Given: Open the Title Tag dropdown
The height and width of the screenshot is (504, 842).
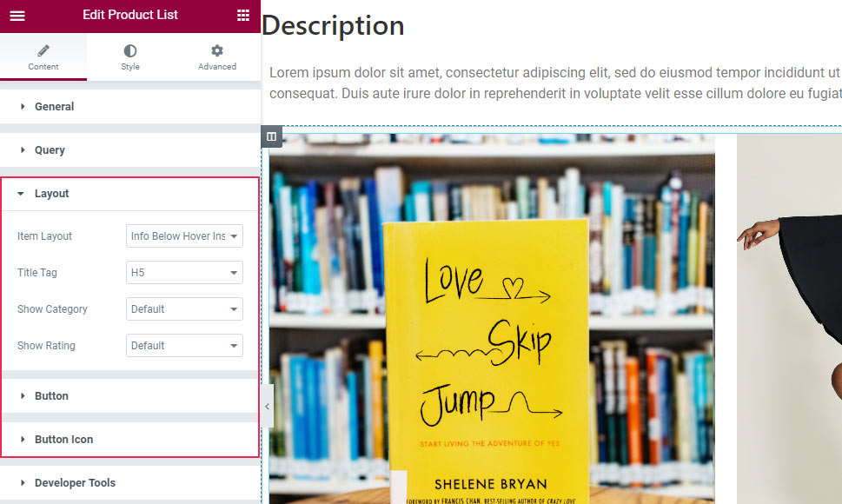Looking at the screenshot, I should pyautogui.click(x=184, y=273).
